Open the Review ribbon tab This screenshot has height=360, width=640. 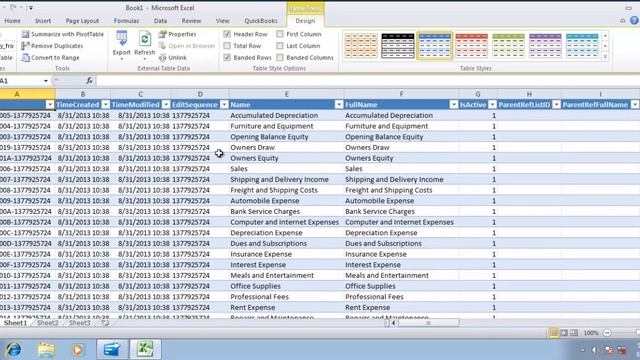click(x=191, y=21)
